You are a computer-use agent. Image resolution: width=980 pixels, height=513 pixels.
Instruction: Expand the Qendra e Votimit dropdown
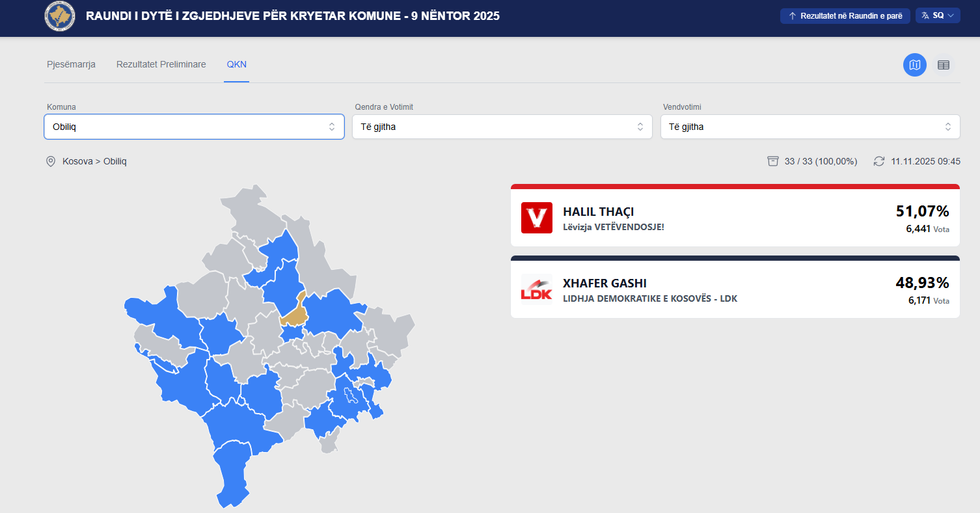502,127
